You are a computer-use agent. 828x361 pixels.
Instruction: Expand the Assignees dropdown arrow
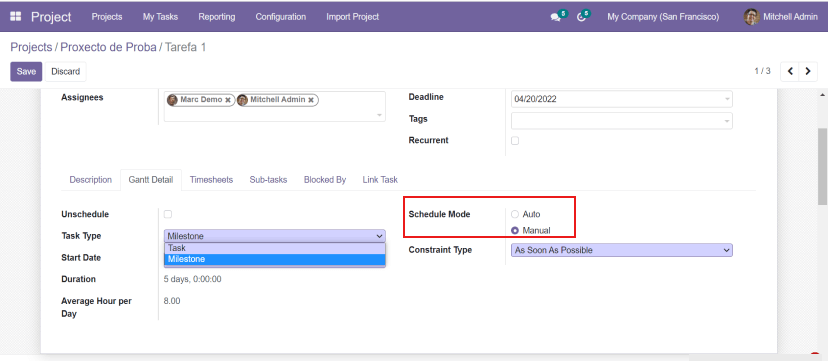point(379,115)
